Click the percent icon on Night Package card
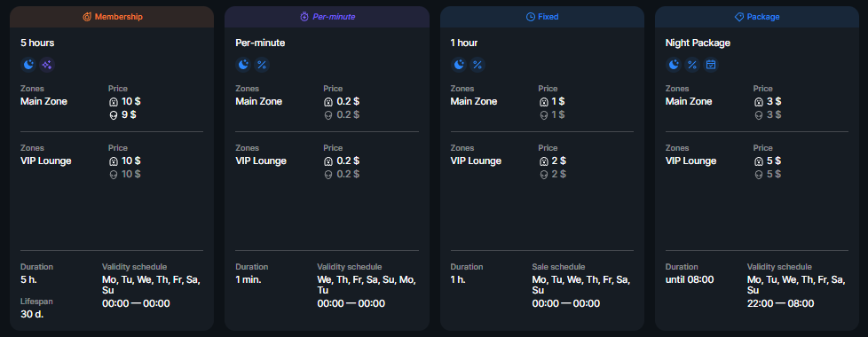This screenshot has width=868, height=337. coord(692,65)
